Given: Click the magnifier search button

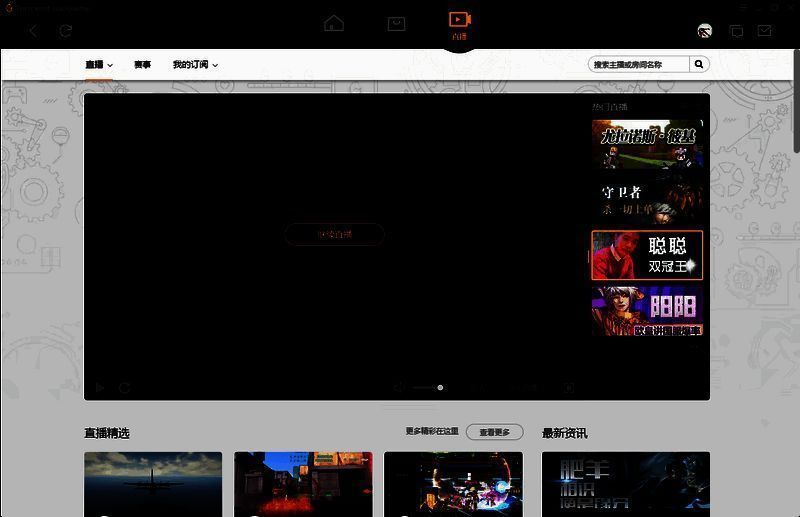Looking at the screenshot, I should [x=699, y=64].
